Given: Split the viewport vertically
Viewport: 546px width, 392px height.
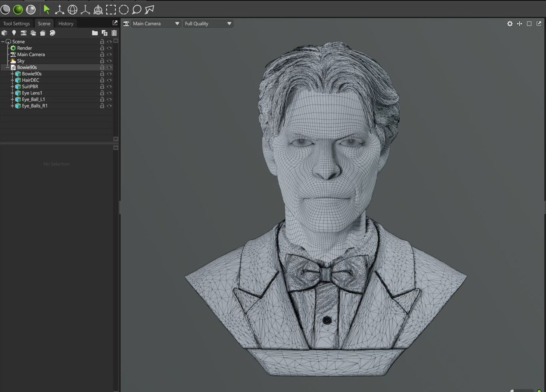Looking at the screenshot, I should 520,24.
